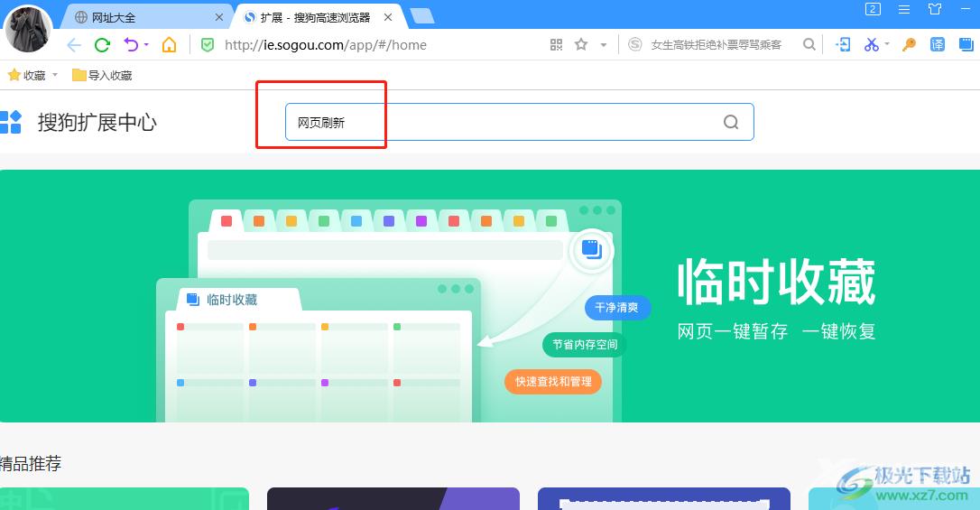980x510 pixels.
Task: Click the 快速查找和管理 orange tag
Action: 553,381
